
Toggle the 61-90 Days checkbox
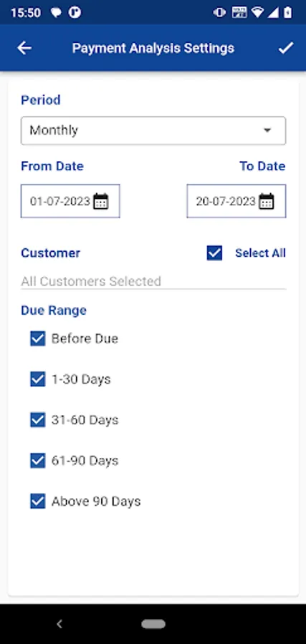pos(38,461)
